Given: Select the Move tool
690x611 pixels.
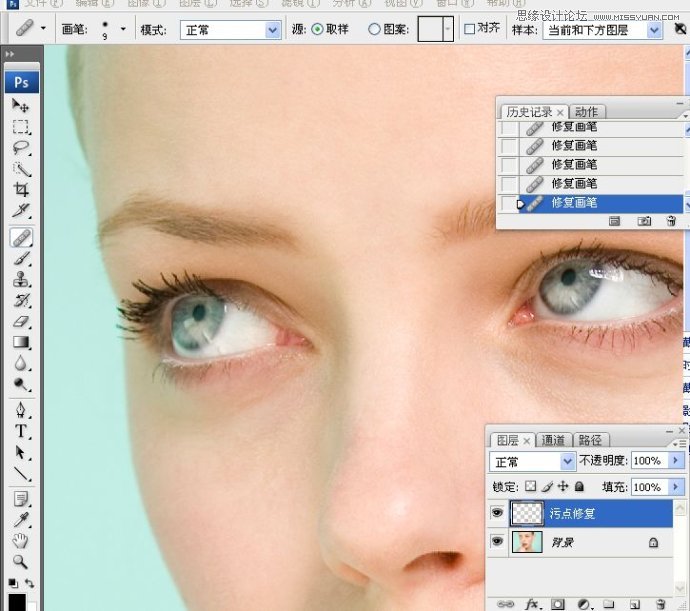Looking at the screenshot, I should tap(20, 106).
